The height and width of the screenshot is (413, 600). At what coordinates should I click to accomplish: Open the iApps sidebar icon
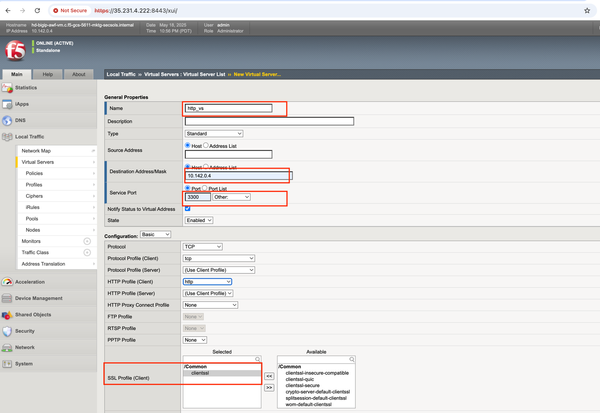[7, 104]
